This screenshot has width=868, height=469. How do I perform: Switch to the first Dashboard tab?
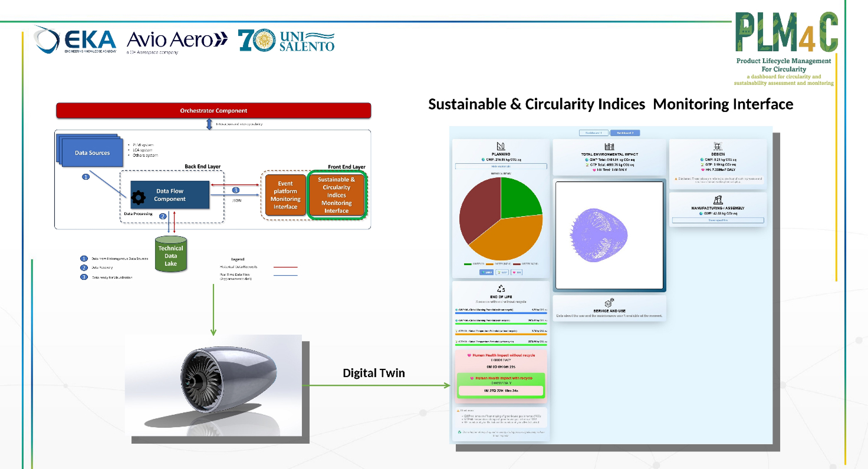click(x=593, y=133)
